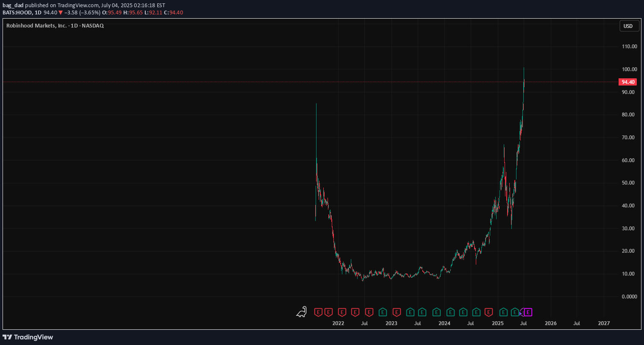Image resolution: width=644 pixels, height=345 pixels.
Task: Click the high price H:95.65
Action: (133, 13)
